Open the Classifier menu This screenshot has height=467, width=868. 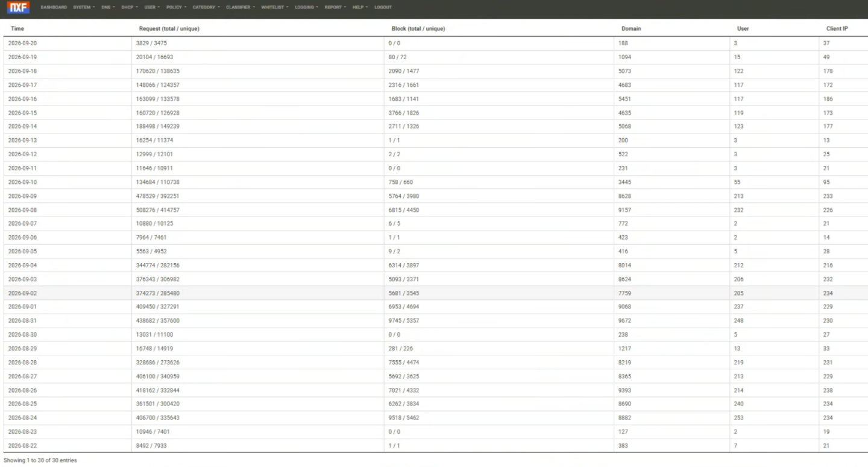(241, 7)
